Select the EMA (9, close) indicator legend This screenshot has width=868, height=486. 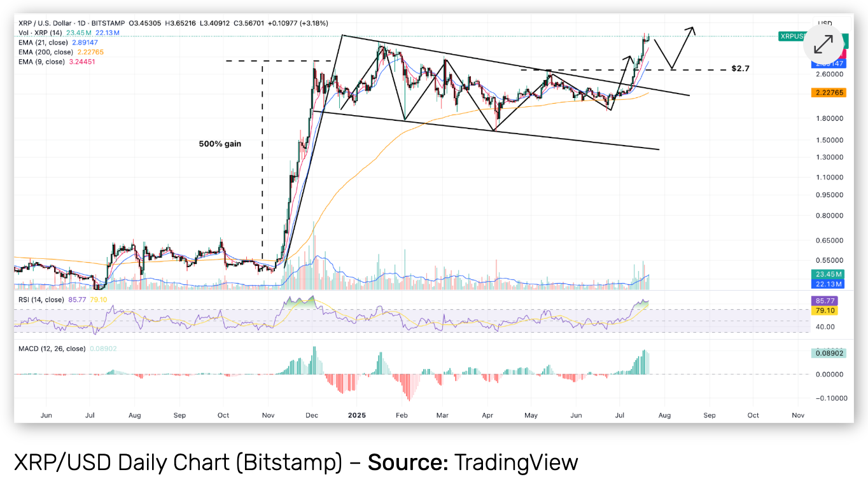tap(42, 62)
